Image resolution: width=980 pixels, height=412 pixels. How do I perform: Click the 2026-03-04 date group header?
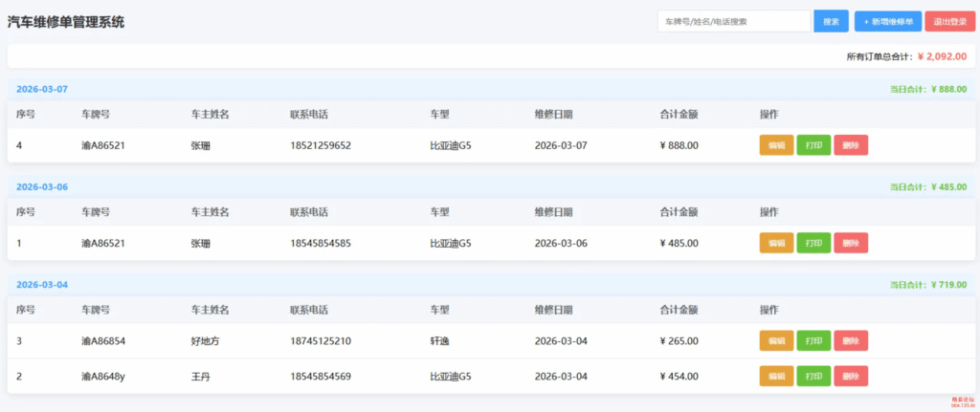(42, 285)
